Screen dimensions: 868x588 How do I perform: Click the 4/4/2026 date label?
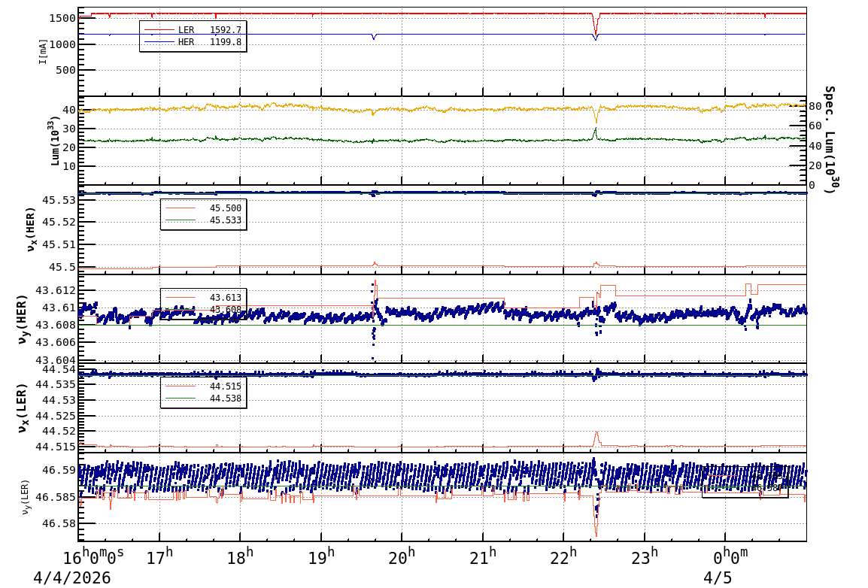pos(72,578)
